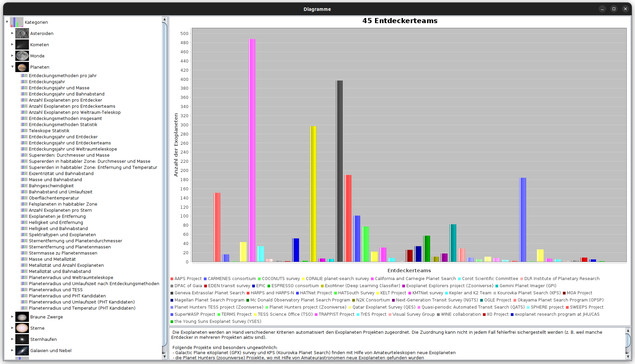
Task: Expand the Sterne tree node
Action: point(12,328)
